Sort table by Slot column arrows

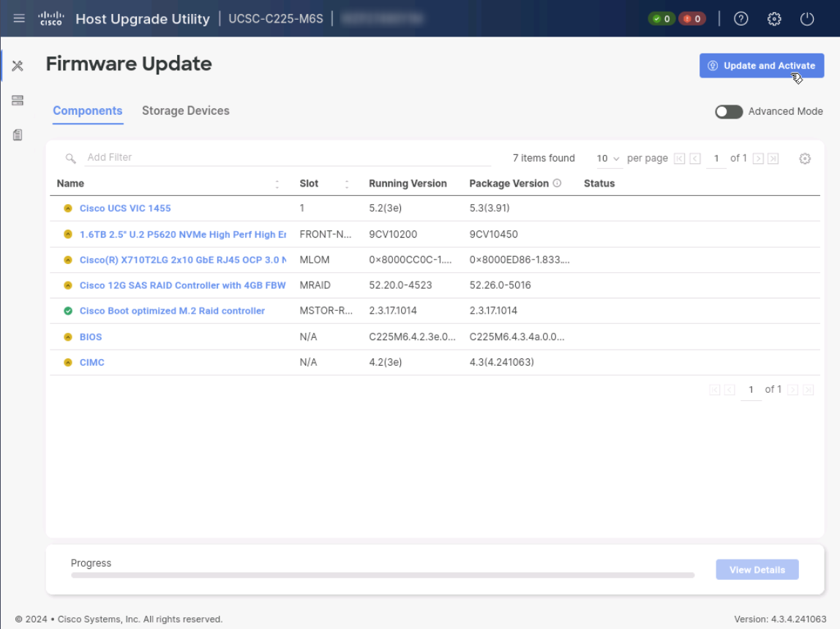(347, 184)
